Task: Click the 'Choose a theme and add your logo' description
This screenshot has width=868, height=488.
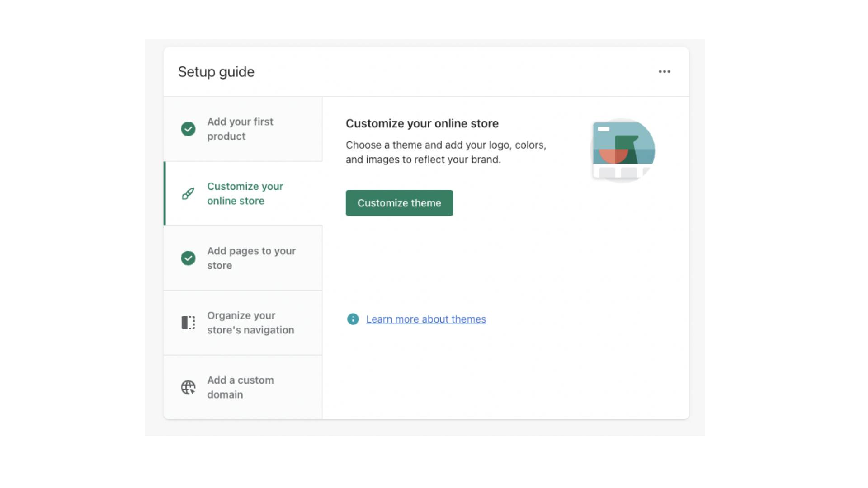Action: click(x=446, y=152)
